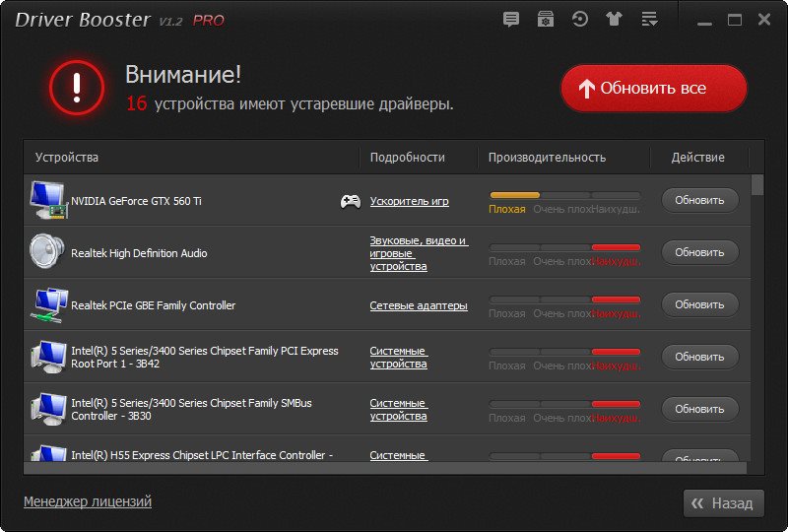
Task: Open the options menu icon
Action: 649,20
